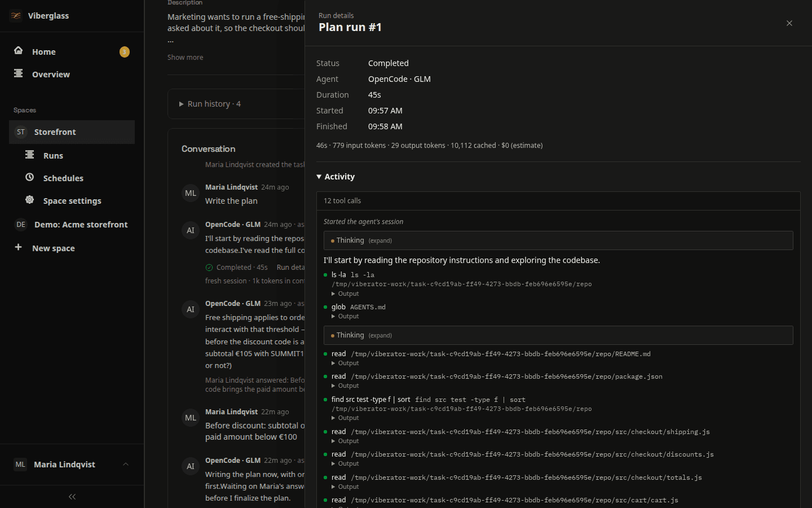The height and width of the screenshot is (508, 812).
Task: Expand Output under the ls -la call
Action: [x=345, y=294]
